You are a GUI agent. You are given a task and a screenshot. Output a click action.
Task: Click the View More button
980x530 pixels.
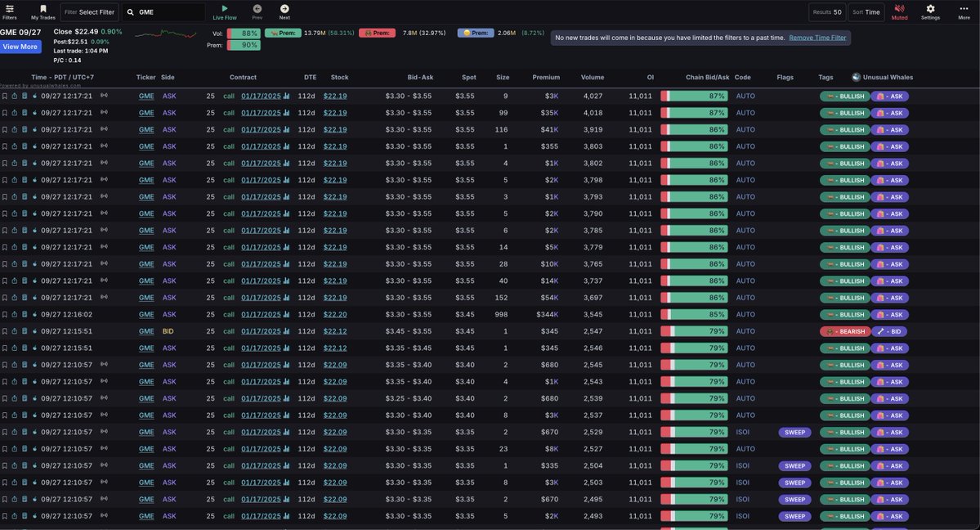[x=20, y=47]
